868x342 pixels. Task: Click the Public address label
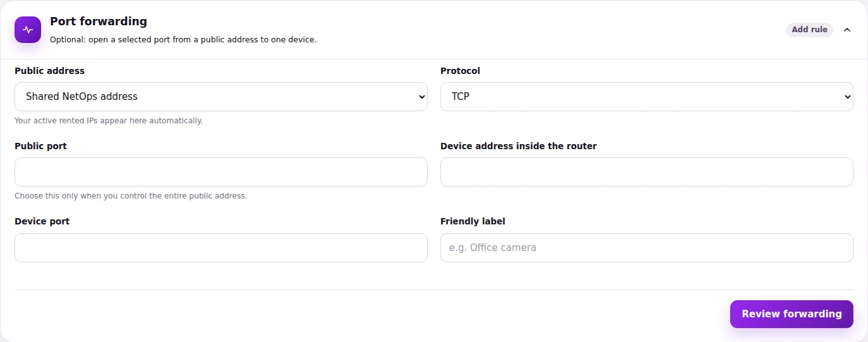coord(49,71)
